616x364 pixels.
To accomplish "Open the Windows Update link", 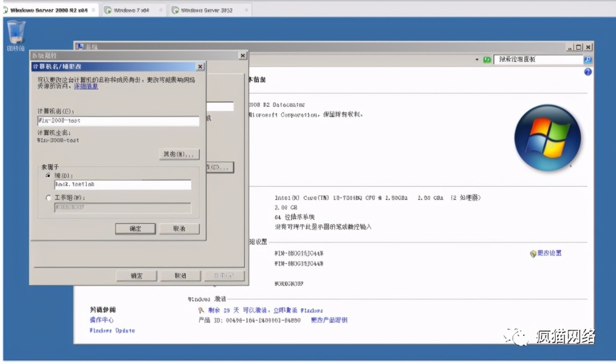I will point(112,330).
